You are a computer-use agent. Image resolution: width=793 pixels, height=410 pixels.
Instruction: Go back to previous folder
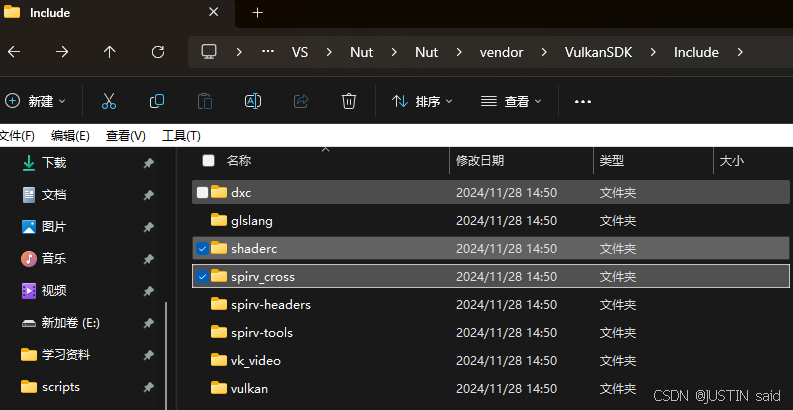click(x=14, y=52)
